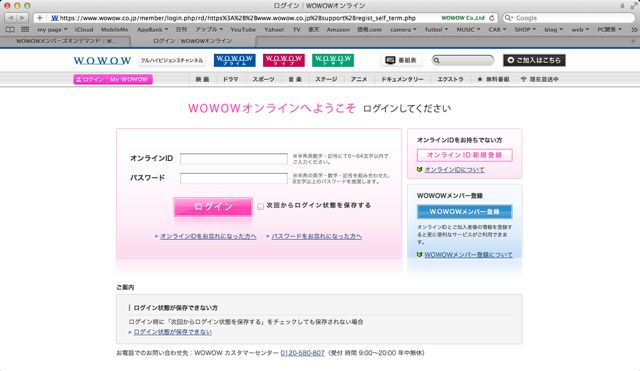This screenshot has height=371, width=640.
Task: Expand the MUSIC bookmarks dropdown
Action: (x=468, y=29)
